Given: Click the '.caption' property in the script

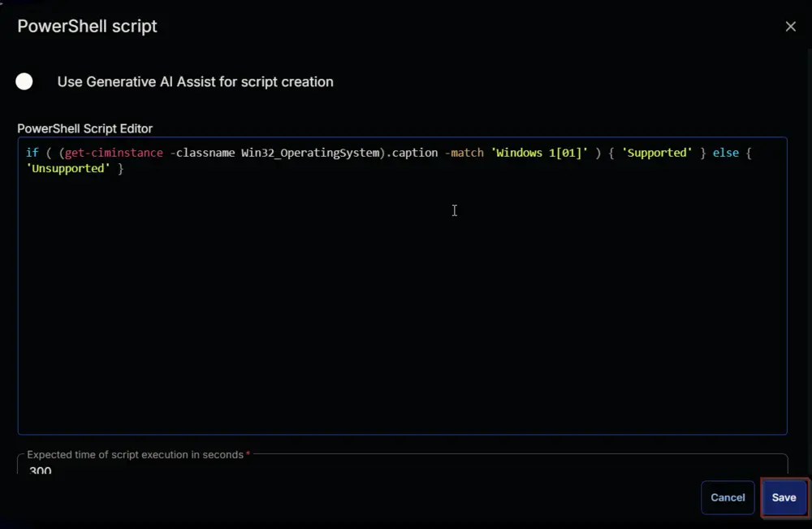Looking at the screenshot, I should (x=412, y=153).
